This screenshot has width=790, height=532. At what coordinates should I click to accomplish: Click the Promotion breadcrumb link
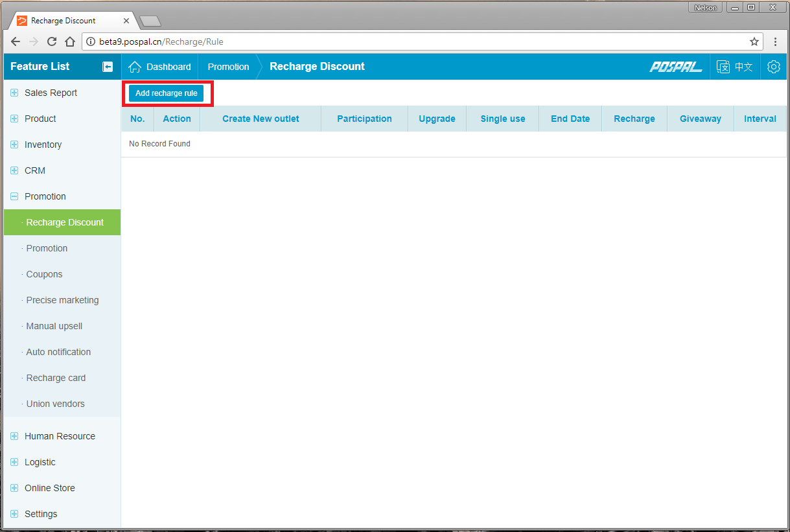pos(228,67)
